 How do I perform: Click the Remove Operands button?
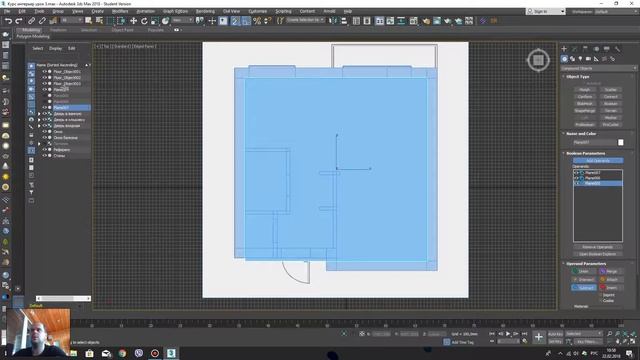pyautogui.click(x=598, y=247)
